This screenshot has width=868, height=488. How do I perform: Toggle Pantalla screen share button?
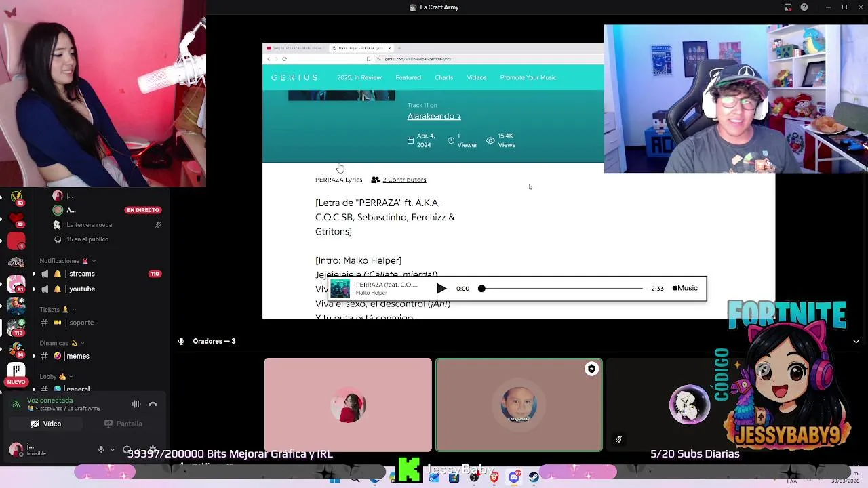pos(123,424)
